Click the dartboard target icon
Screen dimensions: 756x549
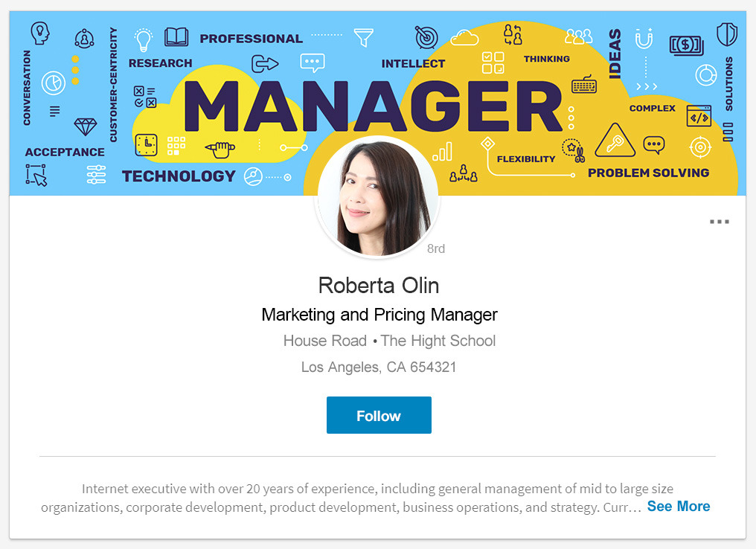click(426, 38)
